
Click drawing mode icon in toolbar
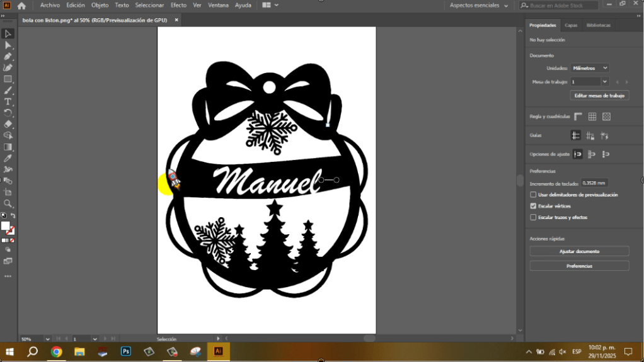pyautogui.click(x=8, y=249)
